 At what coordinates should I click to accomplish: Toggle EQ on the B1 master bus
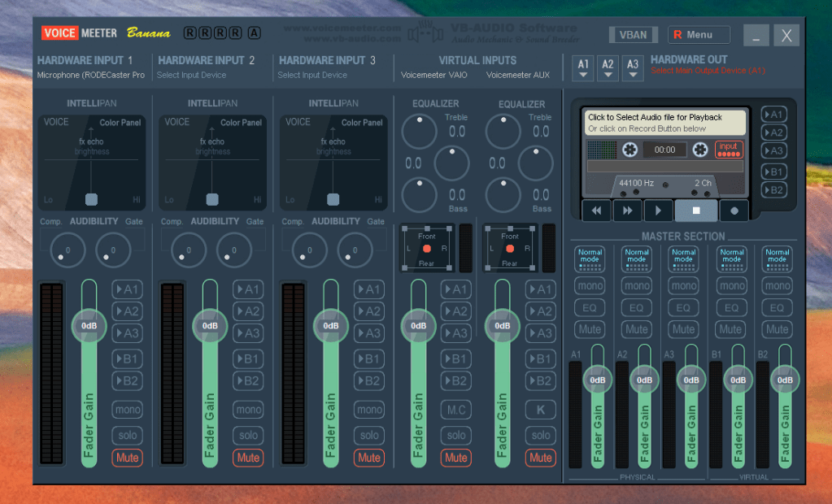coord(731,307)
